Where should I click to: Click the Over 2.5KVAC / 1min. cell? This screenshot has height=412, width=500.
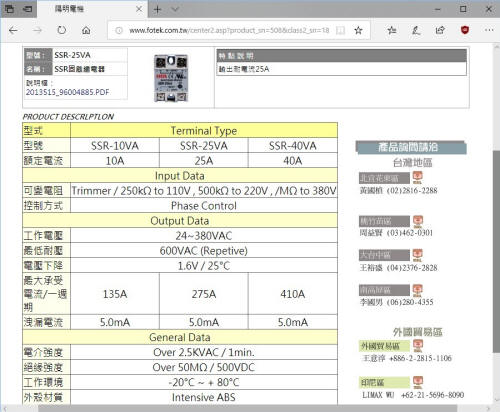204,352
